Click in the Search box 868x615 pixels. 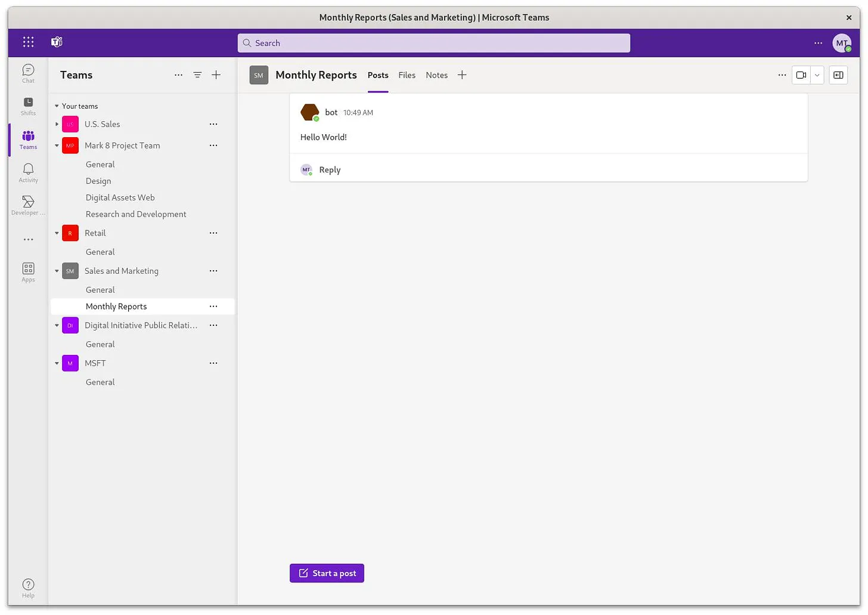pyautogui.click(x=433, y=43)
